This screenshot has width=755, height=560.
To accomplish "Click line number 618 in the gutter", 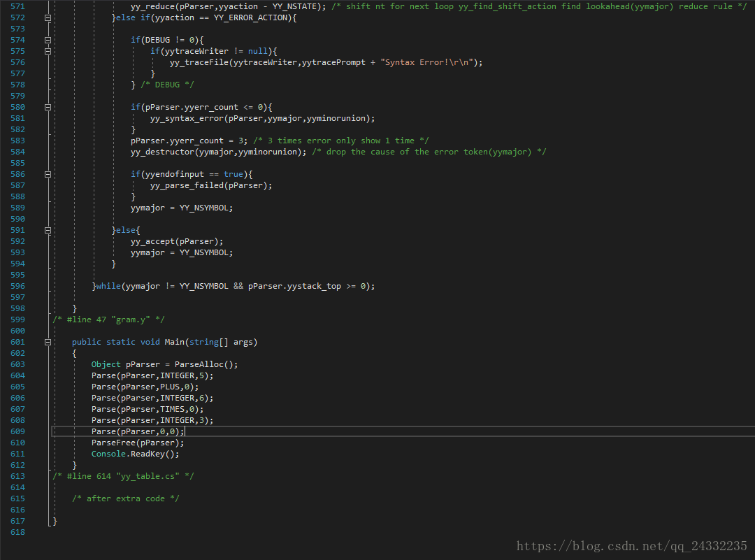I will coord(17,532).
